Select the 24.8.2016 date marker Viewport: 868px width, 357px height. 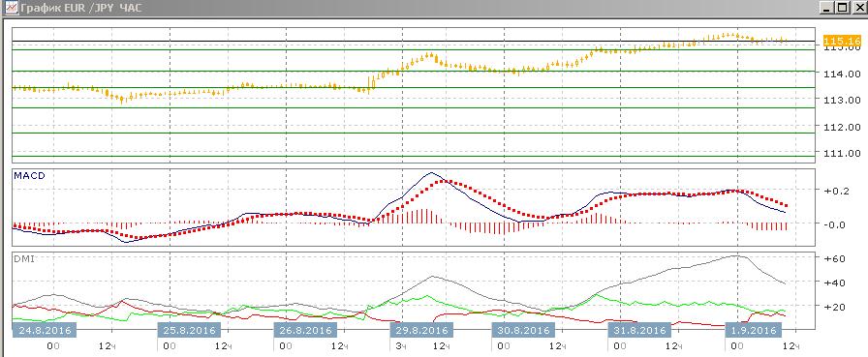pos(45,331)
